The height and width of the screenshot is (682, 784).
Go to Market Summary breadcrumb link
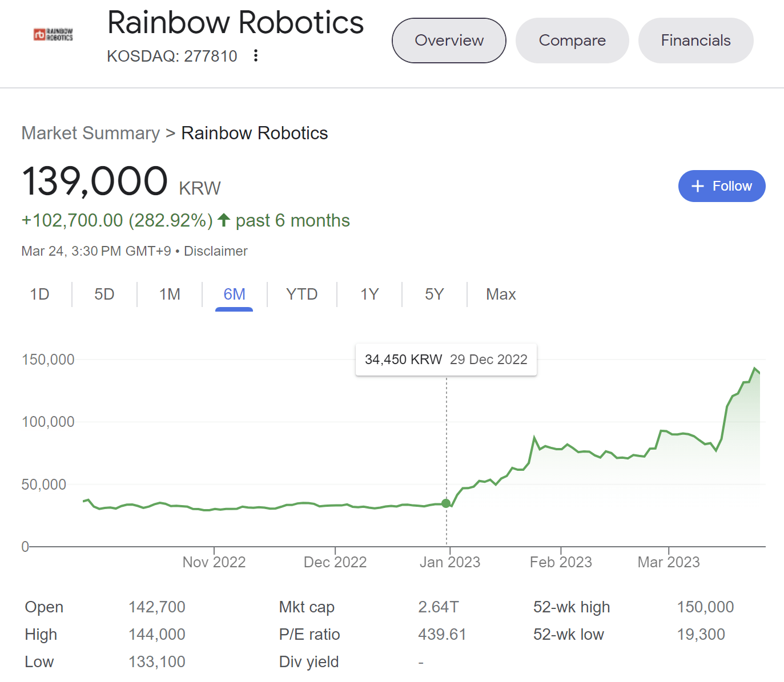(x=91, y=133)
